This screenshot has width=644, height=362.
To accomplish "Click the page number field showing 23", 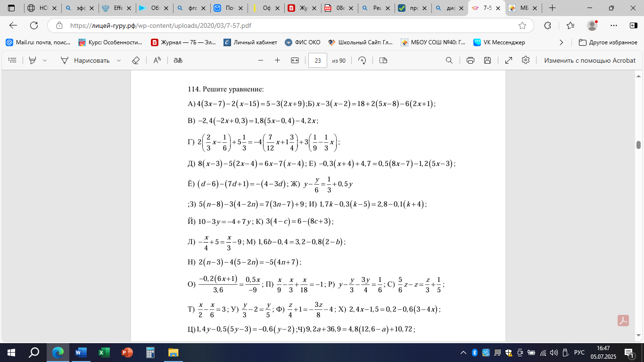I will [318, 60].
